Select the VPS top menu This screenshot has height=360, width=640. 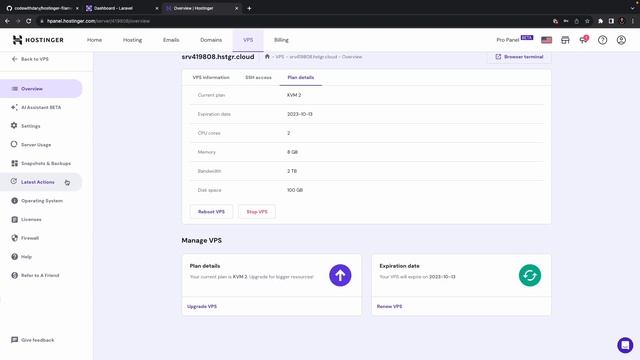click(248, 40)
